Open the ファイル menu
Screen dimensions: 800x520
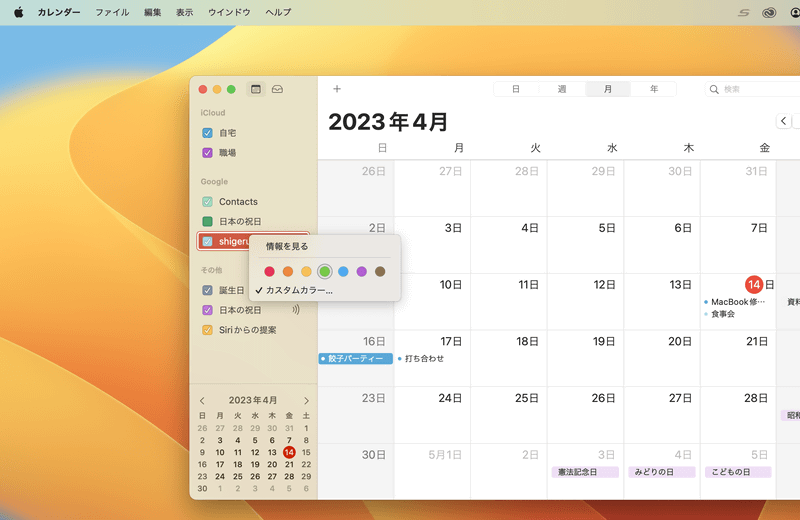point(112,12)
